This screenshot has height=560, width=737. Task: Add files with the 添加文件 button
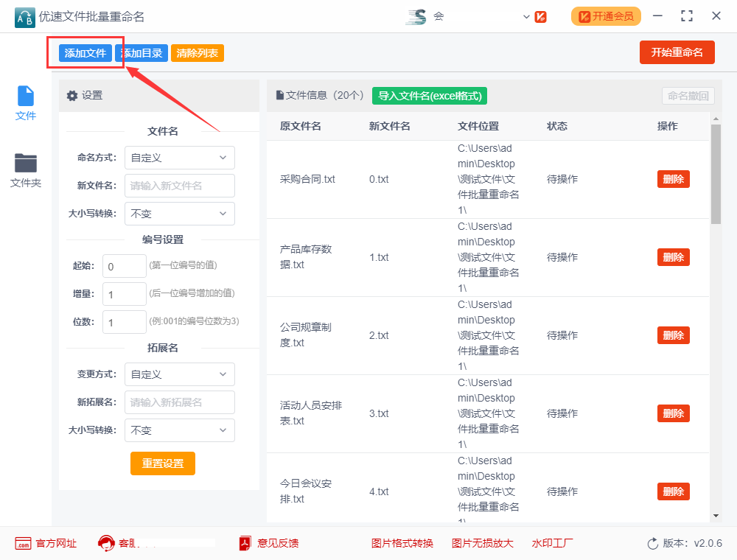84,52
